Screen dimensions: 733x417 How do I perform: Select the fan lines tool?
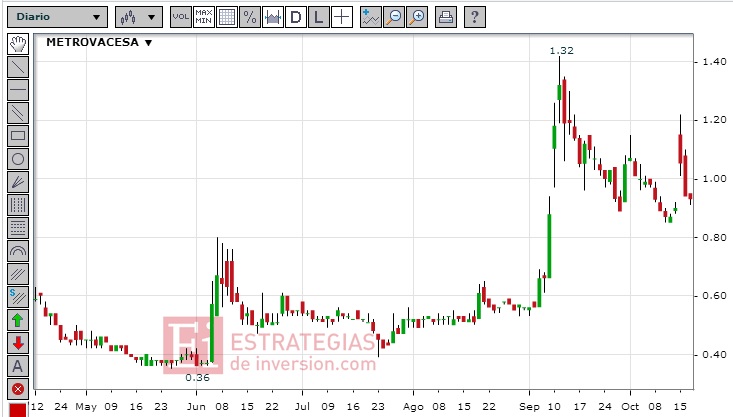pos(18,182)
